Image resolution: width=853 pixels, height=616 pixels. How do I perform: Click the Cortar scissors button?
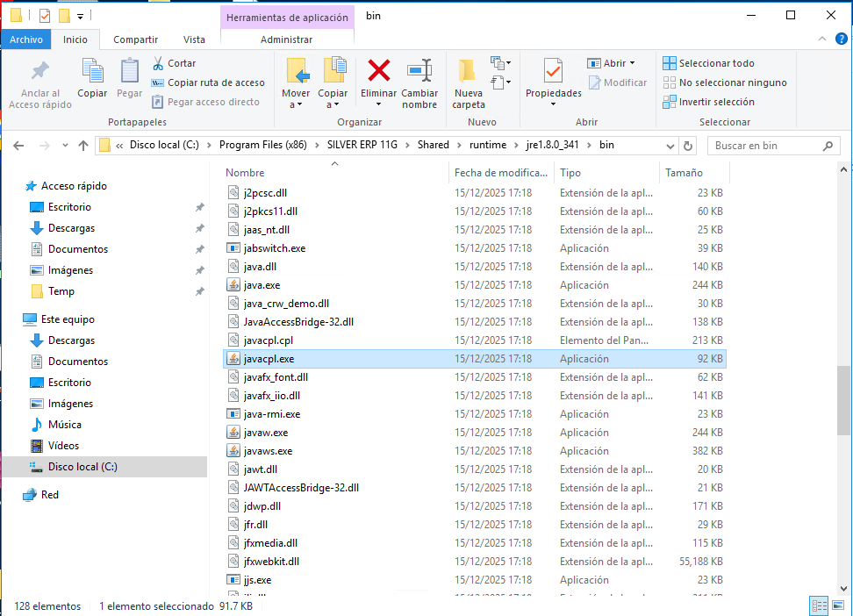pyautogui.click(x=174, y=63)
